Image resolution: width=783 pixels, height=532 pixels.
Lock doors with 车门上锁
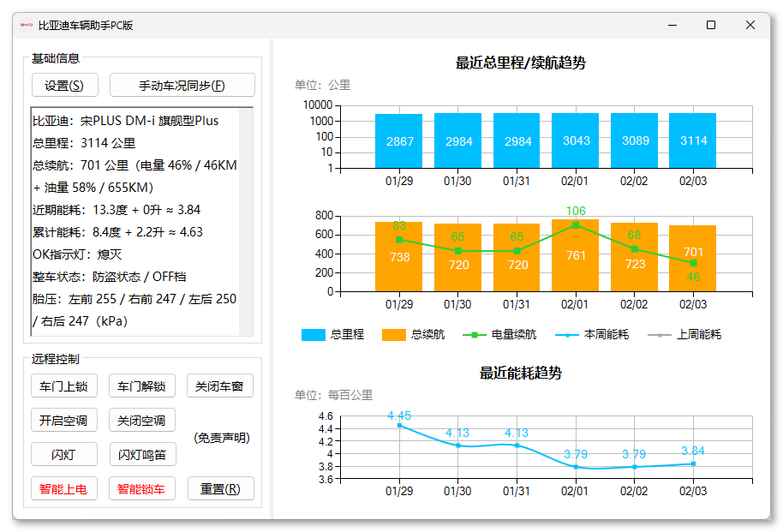pyautogui.click(x=64, y=386)
